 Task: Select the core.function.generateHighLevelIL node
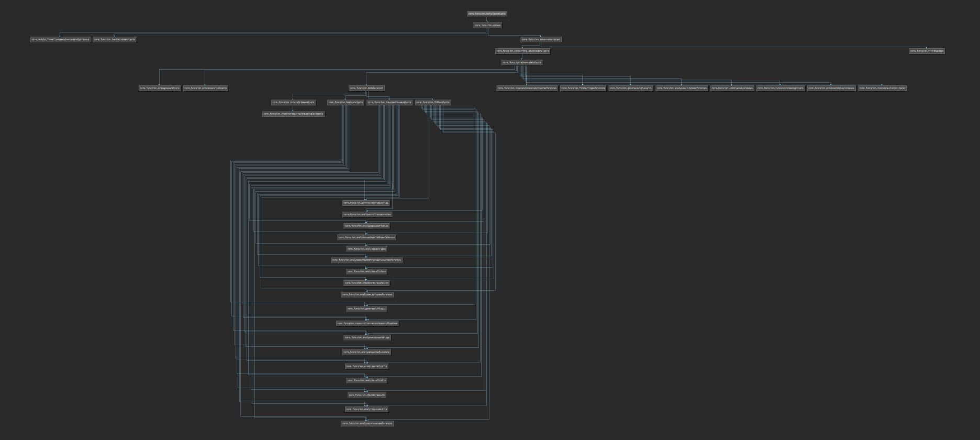(x=631, y=88)
